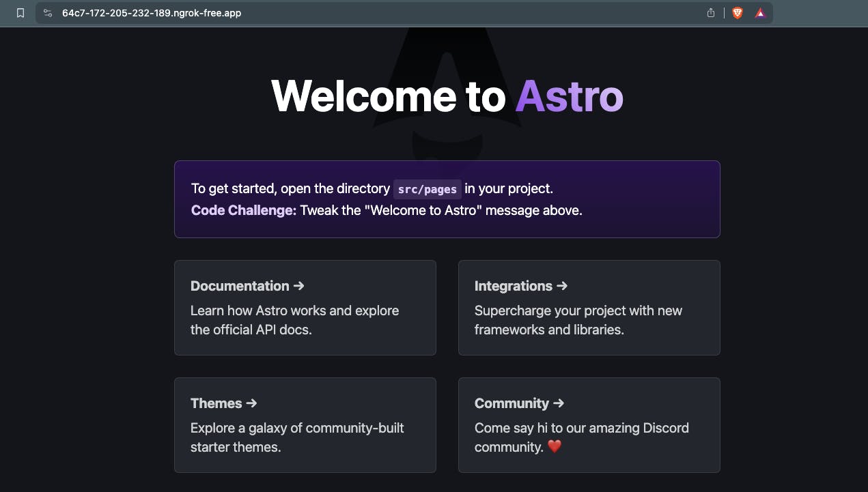Click the src/pages code snippet
The height and width of the screenshot is (492, 868).
[x=428, y=189]
